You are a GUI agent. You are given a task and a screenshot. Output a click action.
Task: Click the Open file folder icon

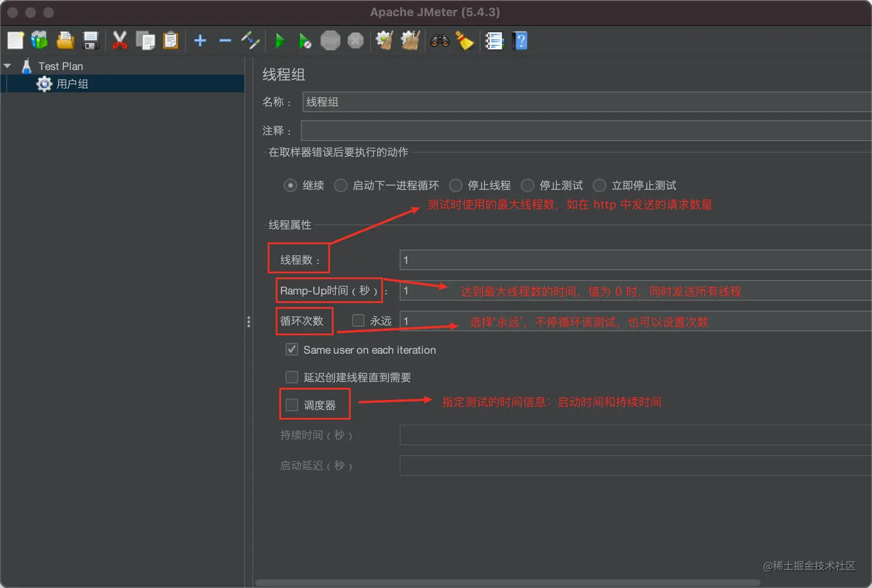click(65, 40)
